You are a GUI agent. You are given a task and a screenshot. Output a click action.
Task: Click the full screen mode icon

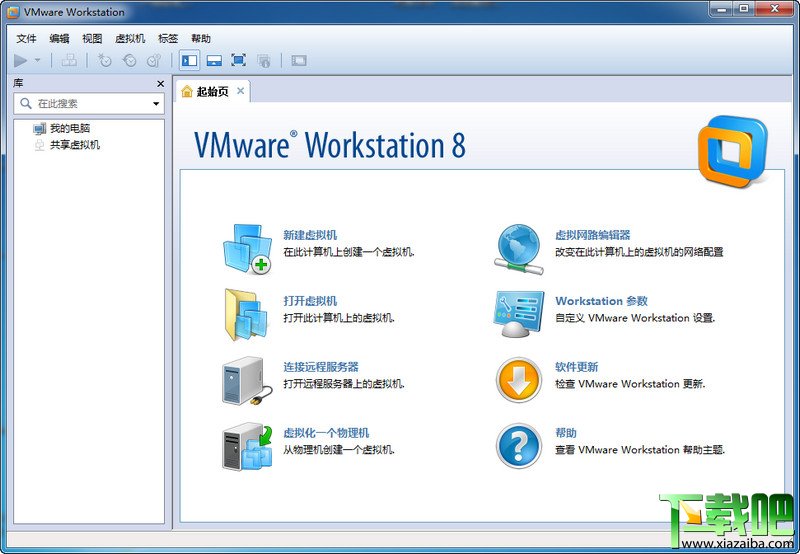tap(238, 60)
